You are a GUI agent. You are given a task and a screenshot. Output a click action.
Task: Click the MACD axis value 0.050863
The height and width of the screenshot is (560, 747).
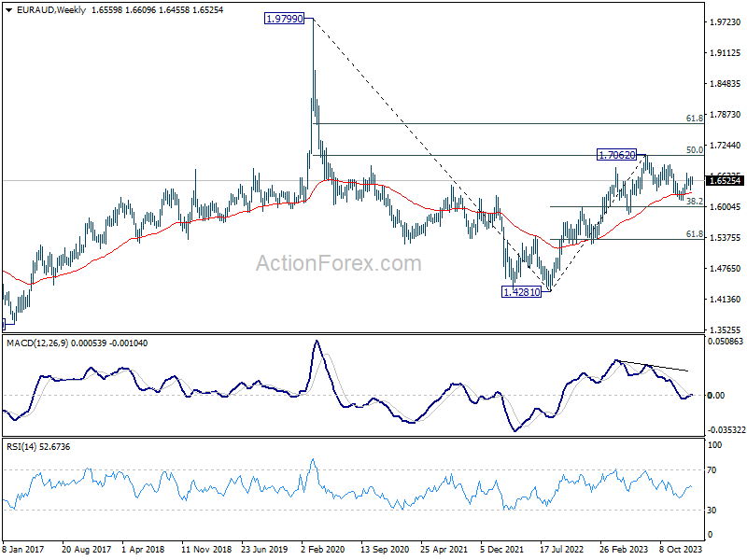click(726, 342)
